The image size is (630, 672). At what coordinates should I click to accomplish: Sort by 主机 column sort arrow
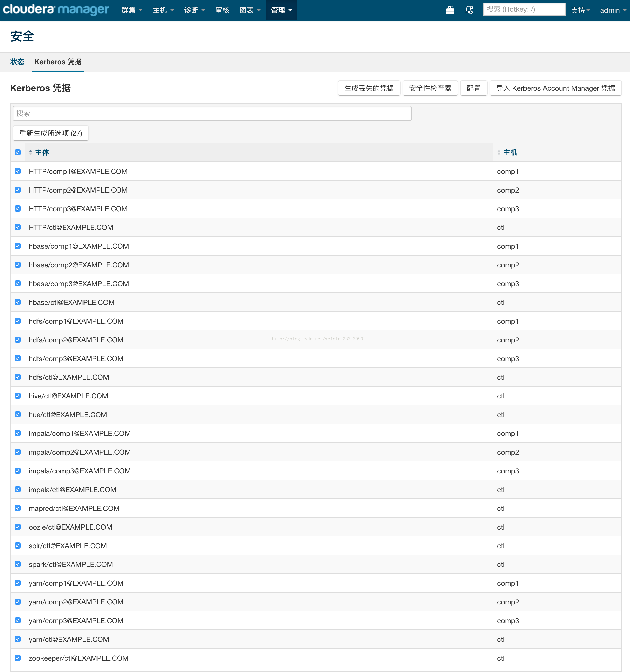(x=499, y=153)
